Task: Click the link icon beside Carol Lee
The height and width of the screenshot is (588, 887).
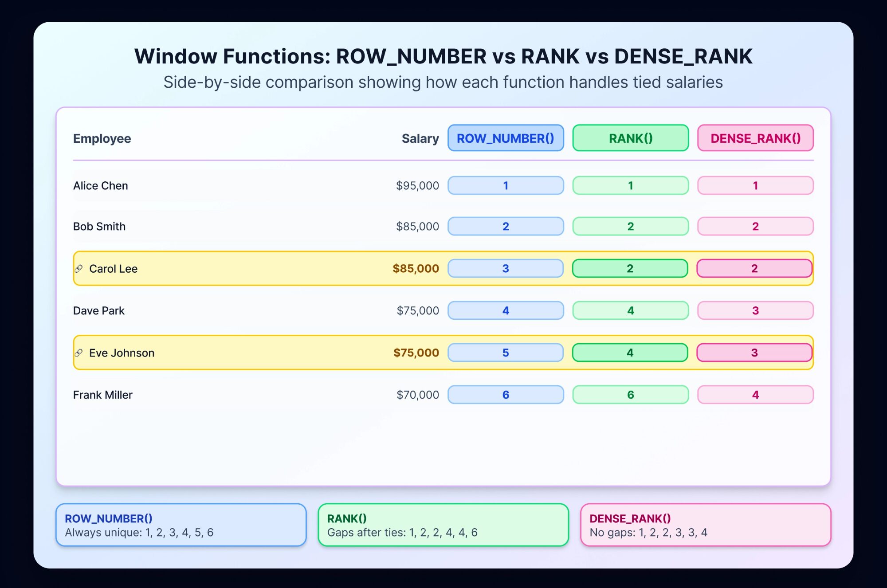Action: pos(79,269)
